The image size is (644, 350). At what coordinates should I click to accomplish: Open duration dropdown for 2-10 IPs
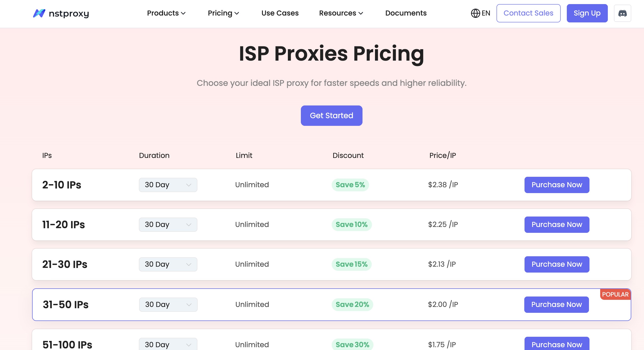click(x=168, y=185)
